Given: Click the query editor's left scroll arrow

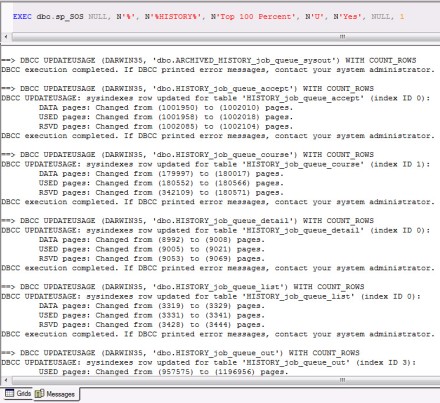Looking at the screenshot, I should pos(6,37).
